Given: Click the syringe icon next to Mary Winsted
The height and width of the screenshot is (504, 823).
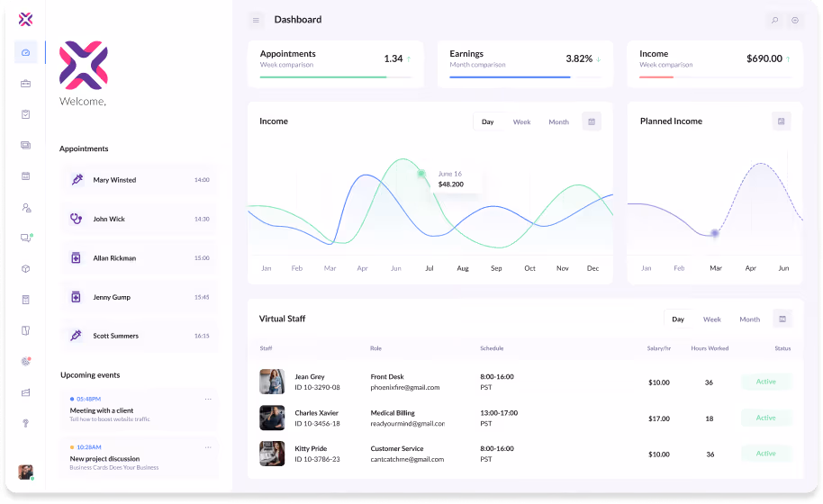Looking at the screenshot, I should (x=77, y=180).
